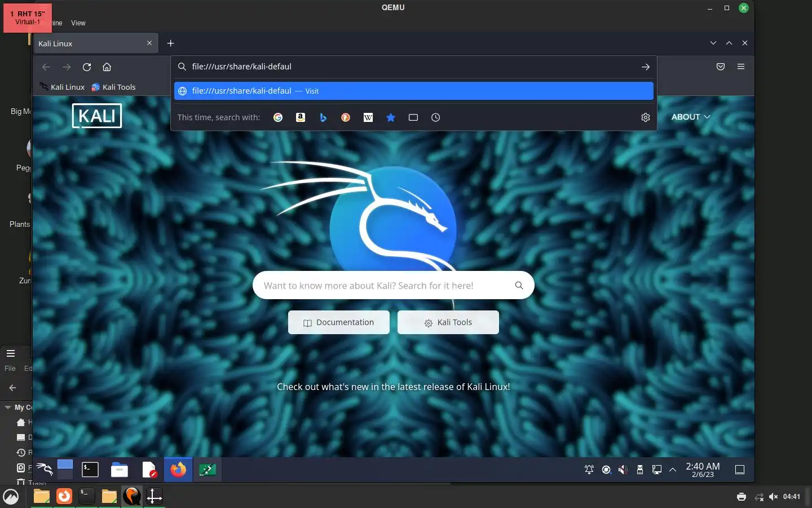This screenshot has width=812, height=508.
Task: Search this time with Wikipedia
Action: point(368,117)
